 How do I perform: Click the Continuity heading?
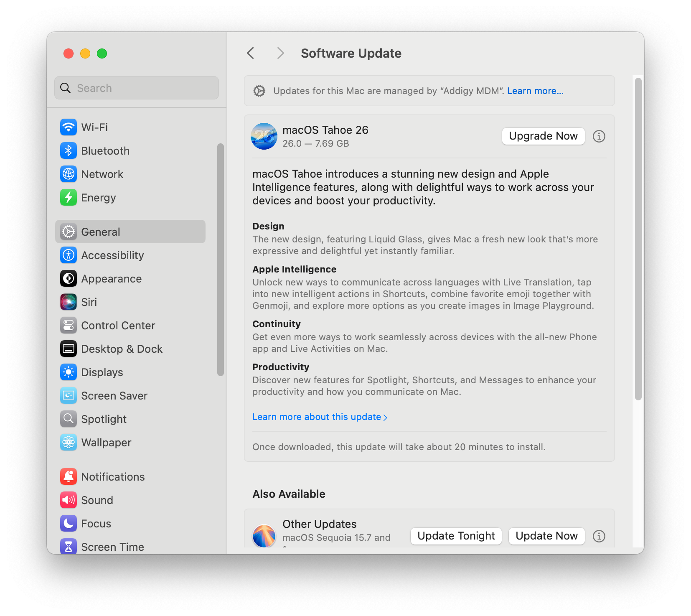pos(276,324)
